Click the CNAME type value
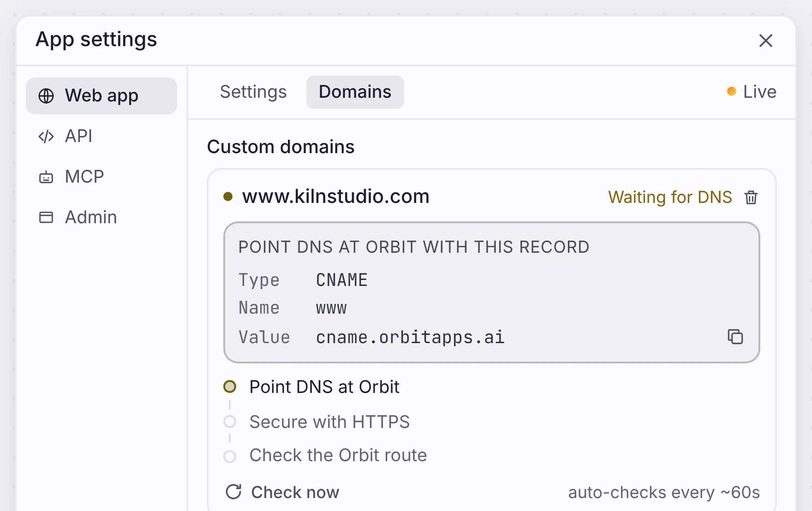 tap(342, 280)
